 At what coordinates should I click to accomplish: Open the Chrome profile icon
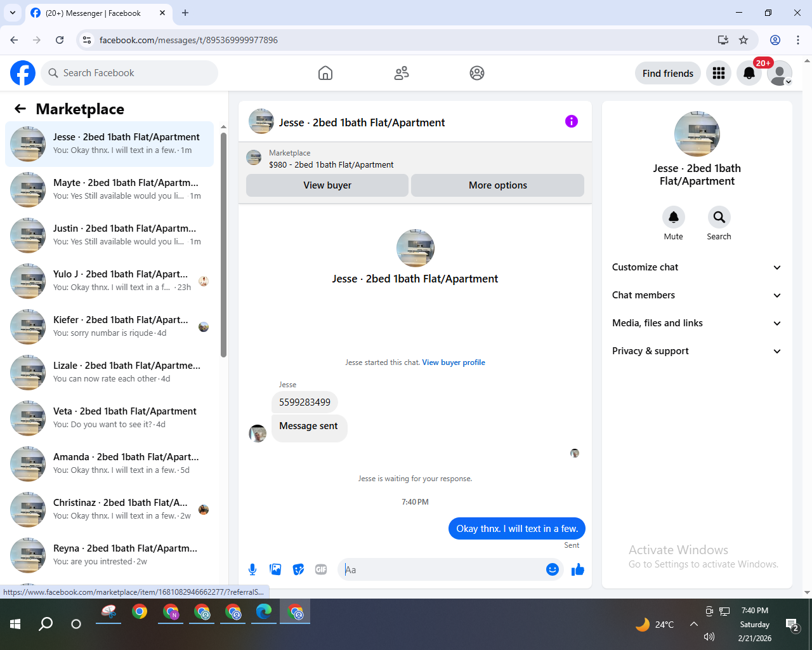coord(775,40)
